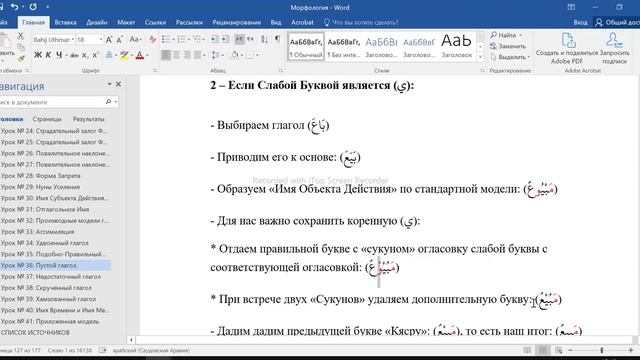640x360 pixels.
Task: Align text right
Action: click(x=187, y=55)
